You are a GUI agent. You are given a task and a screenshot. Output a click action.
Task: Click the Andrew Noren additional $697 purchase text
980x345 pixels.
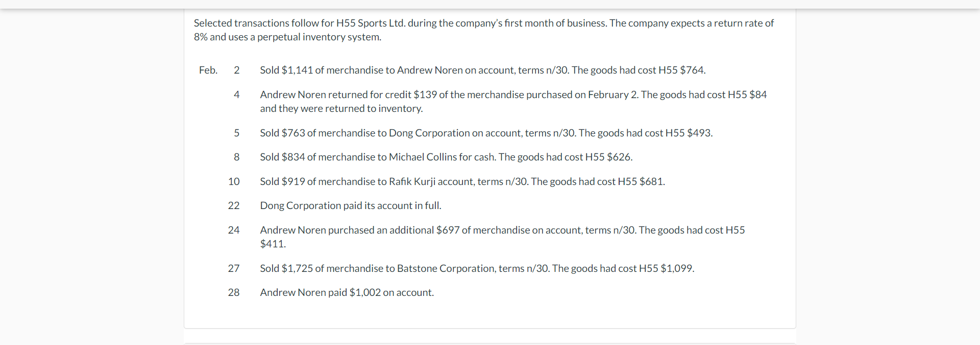(502, 237)
